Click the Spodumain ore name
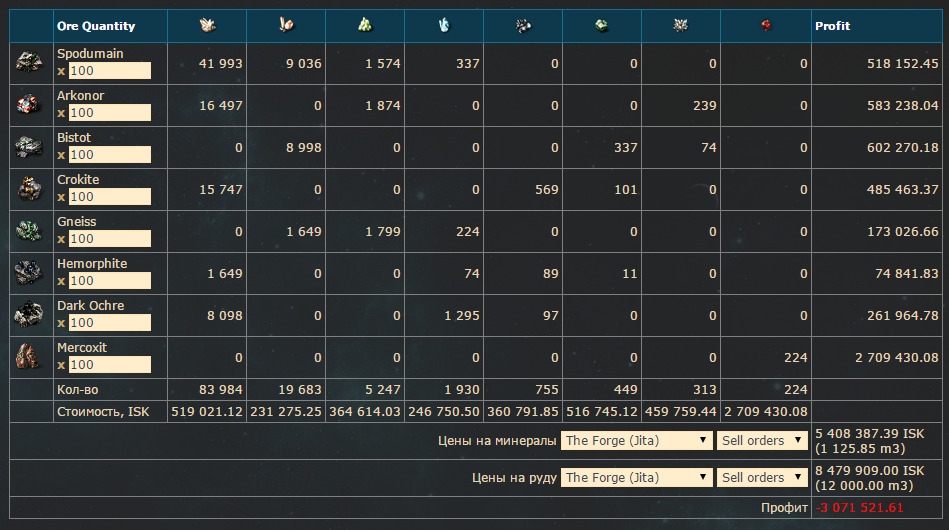Screen dimensions: 949x530 (x=90, y=54)
